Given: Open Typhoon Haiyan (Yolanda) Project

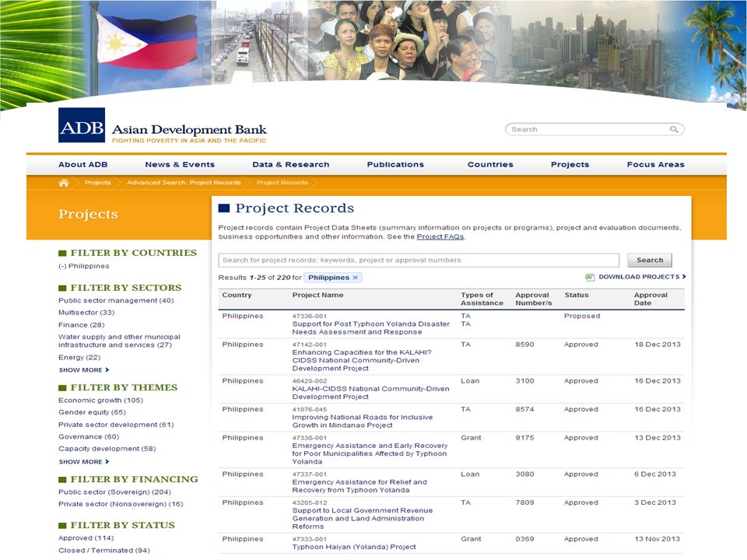Looking at the screenshot, I should pyautogui.click(x=354, y=547).
